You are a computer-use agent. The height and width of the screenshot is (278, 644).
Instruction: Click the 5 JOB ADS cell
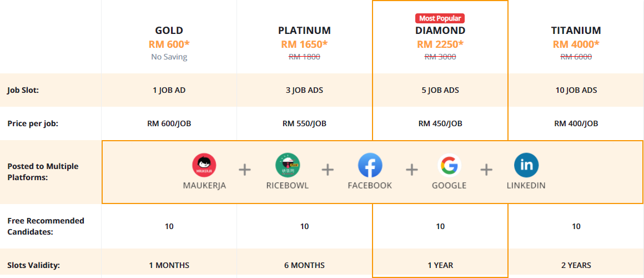pyautogui.click(x=440, y=90)
